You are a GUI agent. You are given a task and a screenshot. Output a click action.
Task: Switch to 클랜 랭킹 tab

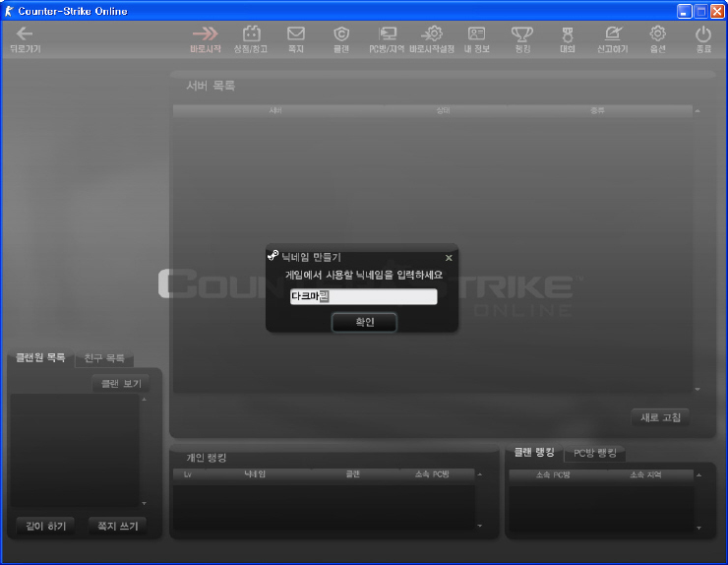(x=534, y=452)
